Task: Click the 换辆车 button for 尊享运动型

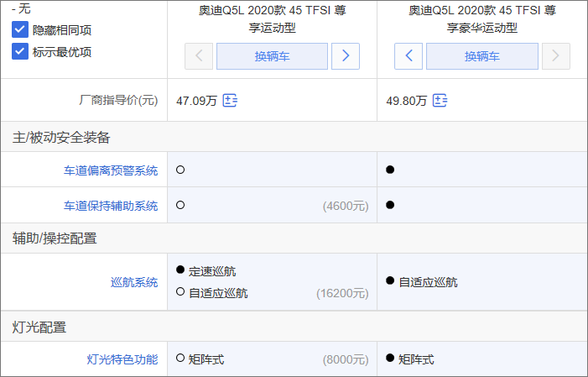Action: coord(272,56)
